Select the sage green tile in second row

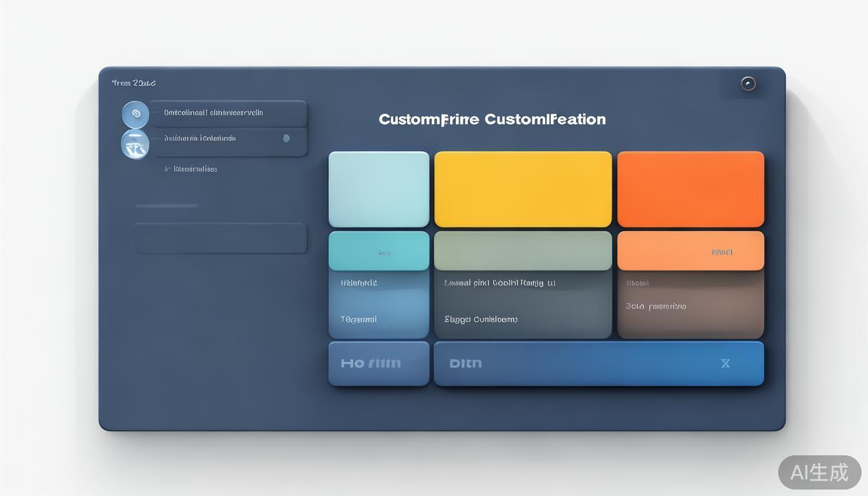(522, 251)
